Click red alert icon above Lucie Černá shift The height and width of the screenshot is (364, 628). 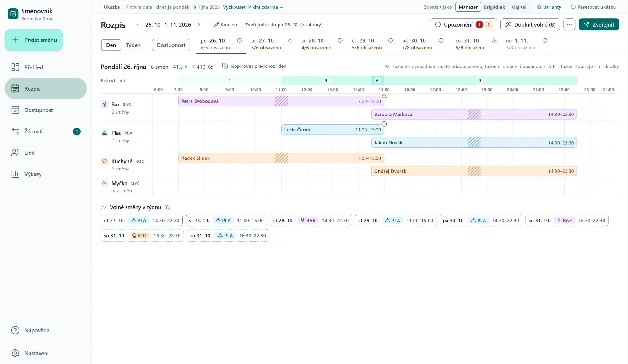click(384, 124)
